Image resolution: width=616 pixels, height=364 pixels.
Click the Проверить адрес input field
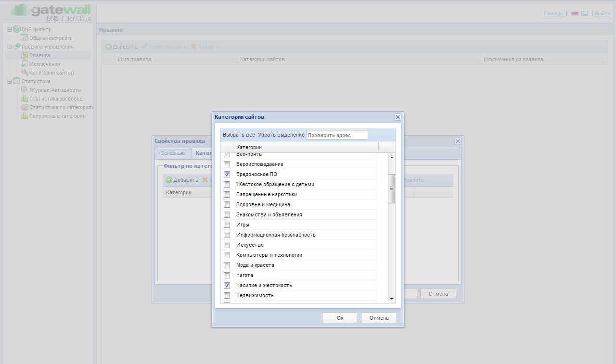pyautogui.click(x=337, y=135)
